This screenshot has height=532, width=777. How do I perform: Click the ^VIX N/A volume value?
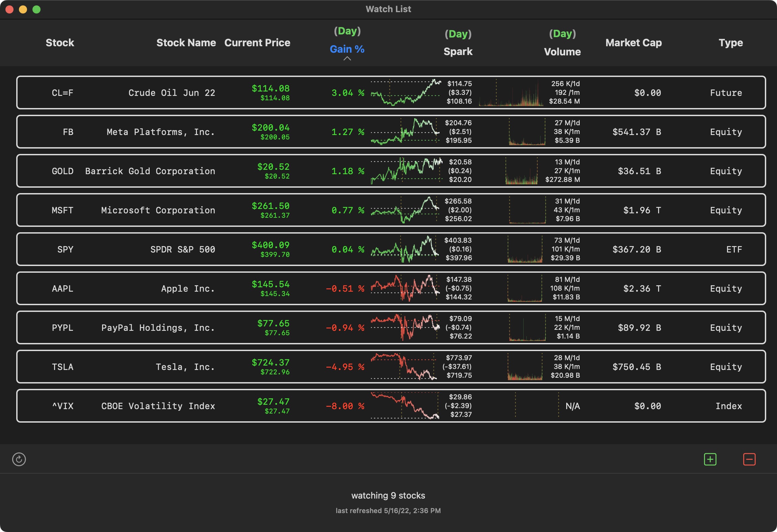point(573,406)
